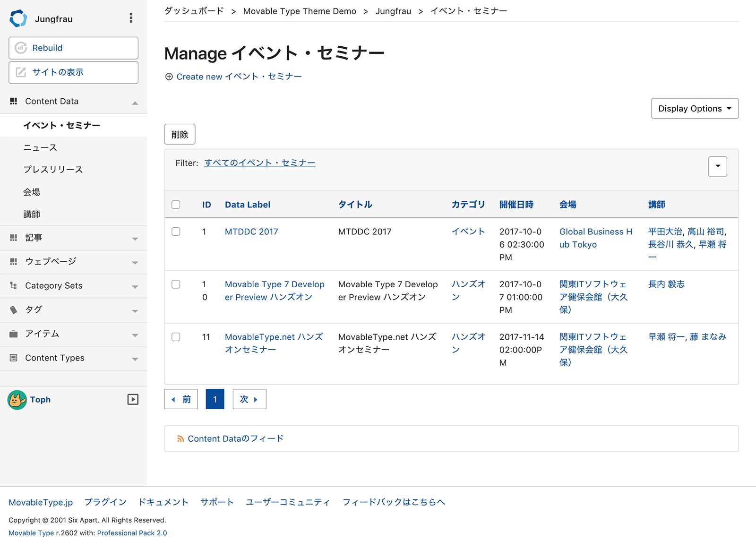Open the MTDDC 2017 data label link
756x558 pixels.
(x=251, y=232)
